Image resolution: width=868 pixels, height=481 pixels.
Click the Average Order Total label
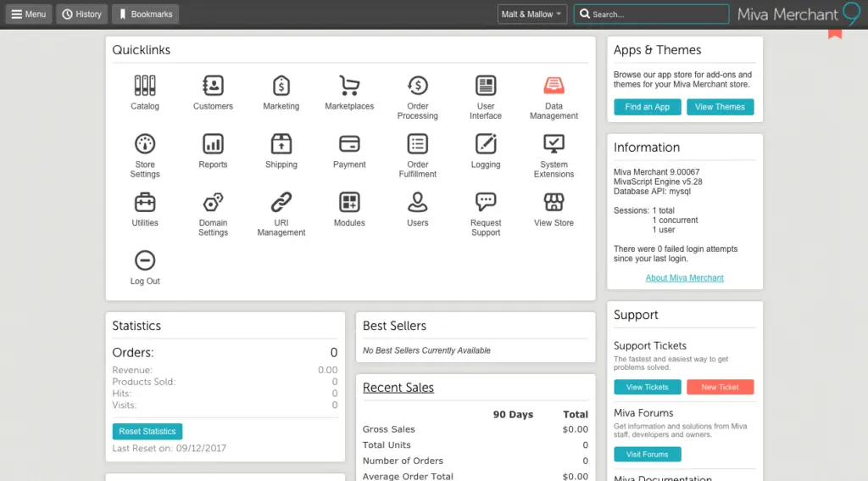408,476
